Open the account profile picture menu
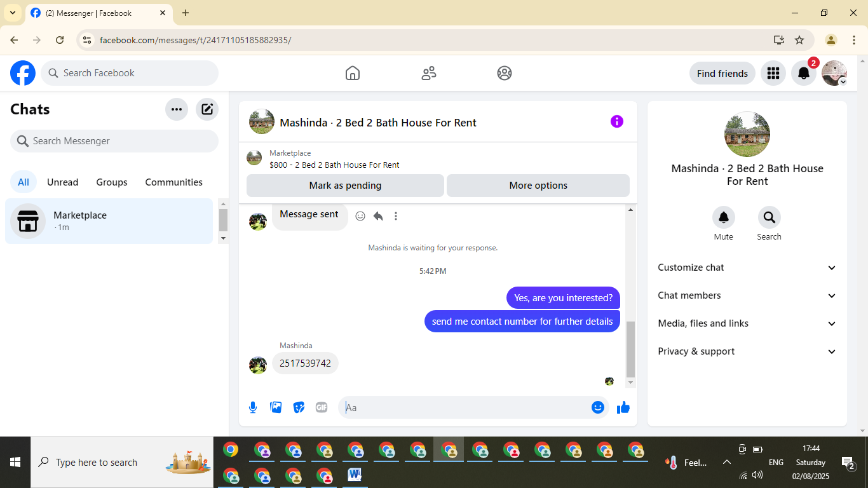The height and width of the screenshot is (488, 868). (x=834, y=73)
